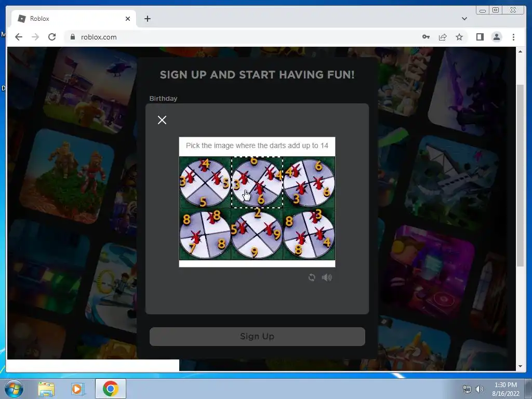Open the Windows Start menu

[14, 389]
